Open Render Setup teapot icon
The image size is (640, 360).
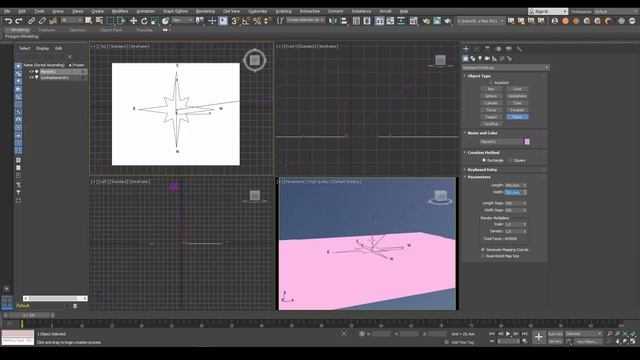(426, 21)
